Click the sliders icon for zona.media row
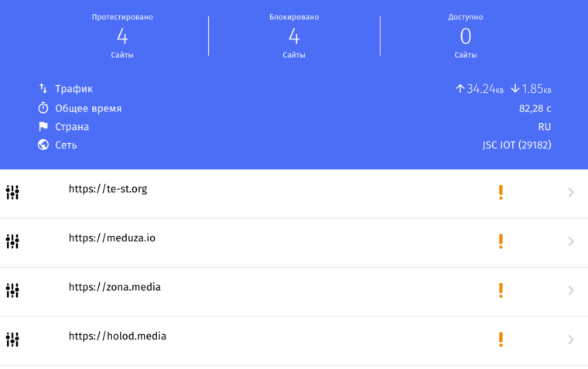Viewport: 588px width, 369px height. (12, 290)
